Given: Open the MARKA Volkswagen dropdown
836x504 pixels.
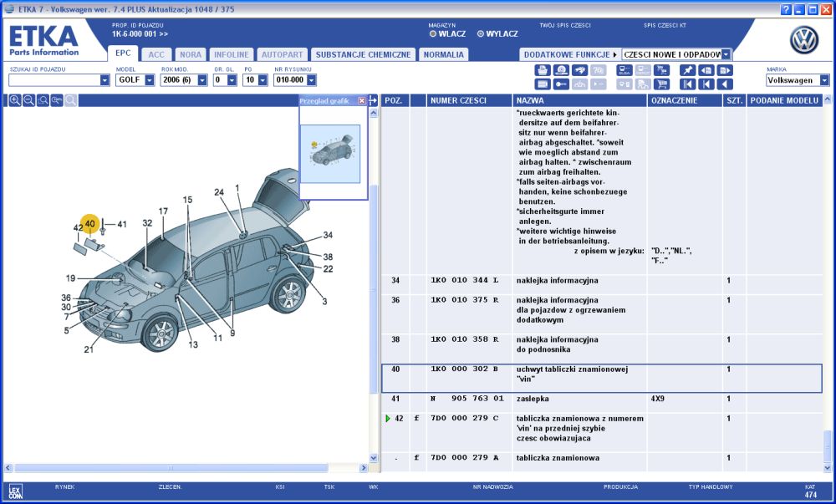Looking at the screenshot, I should [x=825, y=80].
